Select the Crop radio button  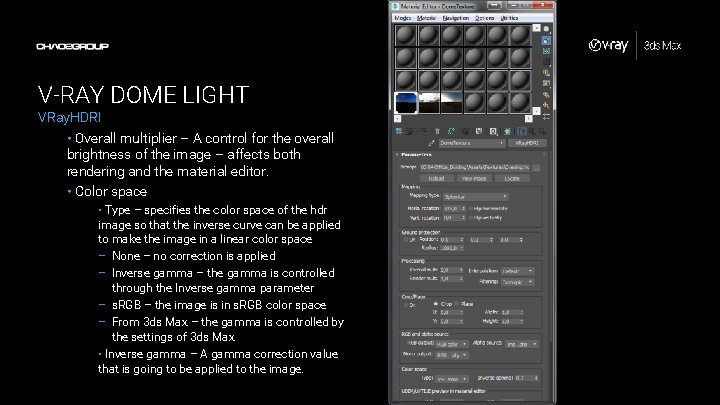click(435, 304)
